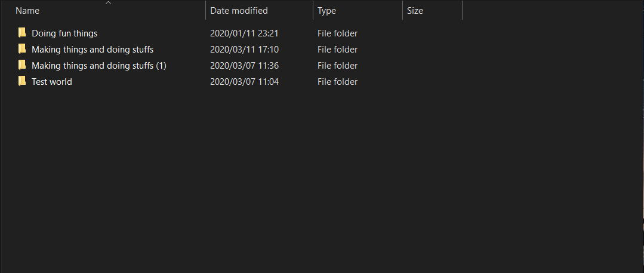The height and width of the screenshot is (273, 644).
Task: Click the folder icon for Doing fun things
Action: click(22, 33)
